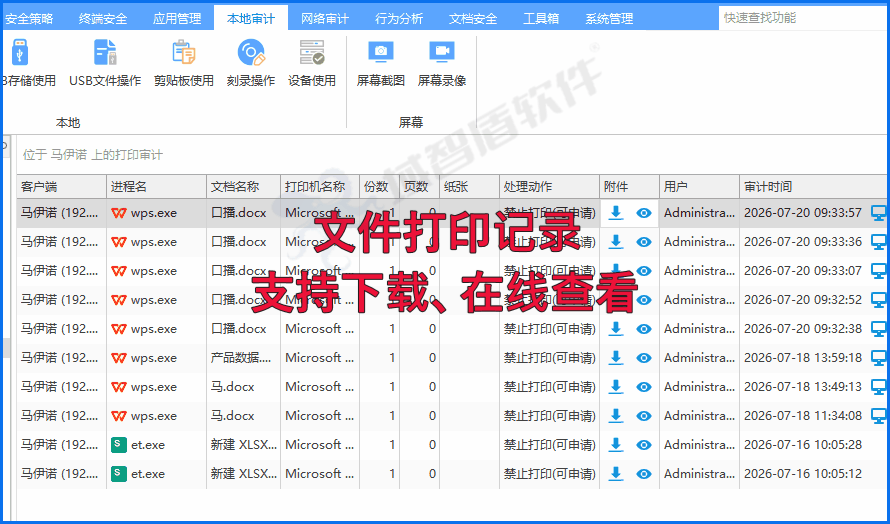
Task: Sort by 处理动作 column header
Action: [x=549, y=187]
